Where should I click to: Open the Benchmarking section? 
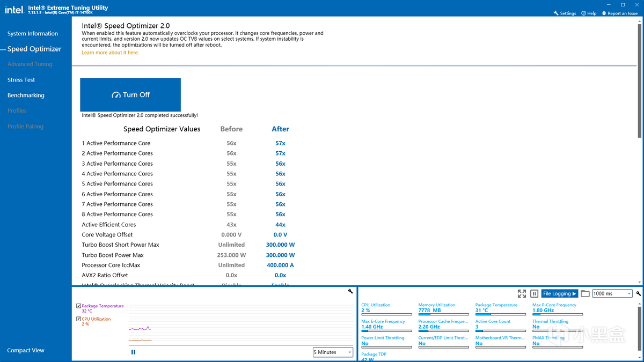26,95
